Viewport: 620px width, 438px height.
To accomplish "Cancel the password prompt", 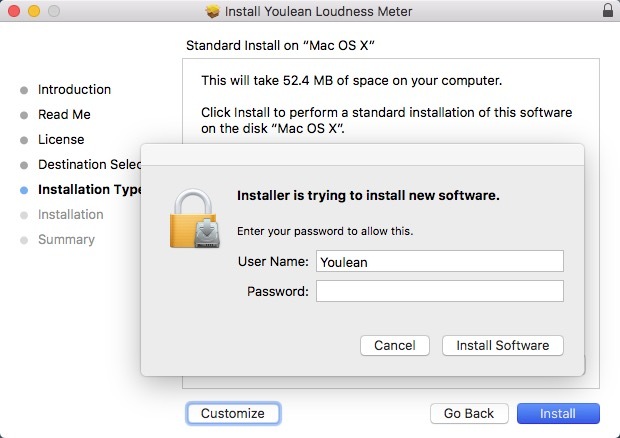I will coord(394,345).
